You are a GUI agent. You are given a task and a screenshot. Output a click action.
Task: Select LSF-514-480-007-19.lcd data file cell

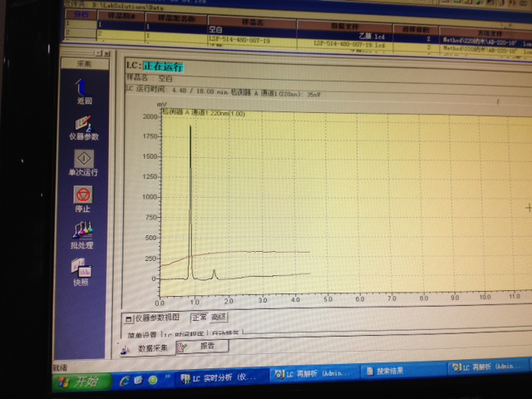pyautogui.click(x=345, y=45)
